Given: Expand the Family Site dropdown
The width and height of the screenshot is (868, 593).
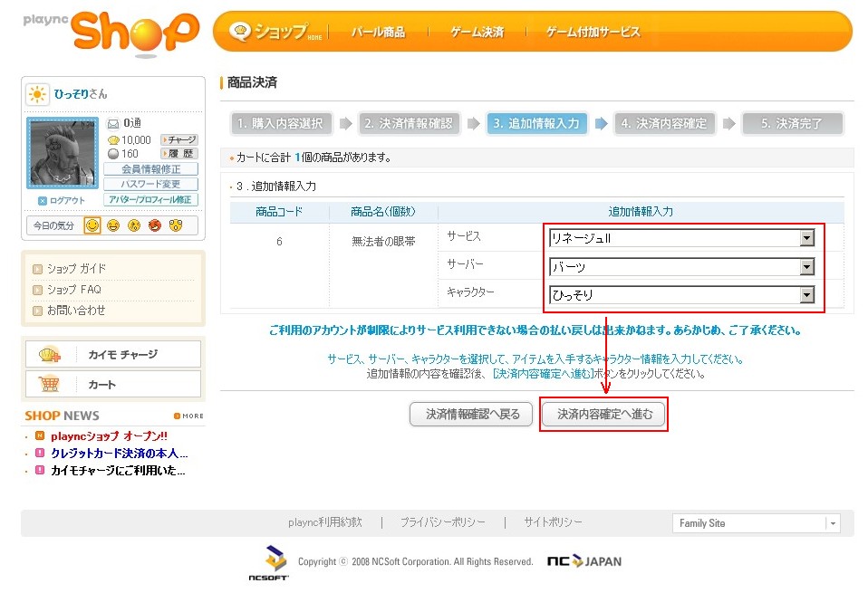Looking at the screenshot, I should click(757, 523).
